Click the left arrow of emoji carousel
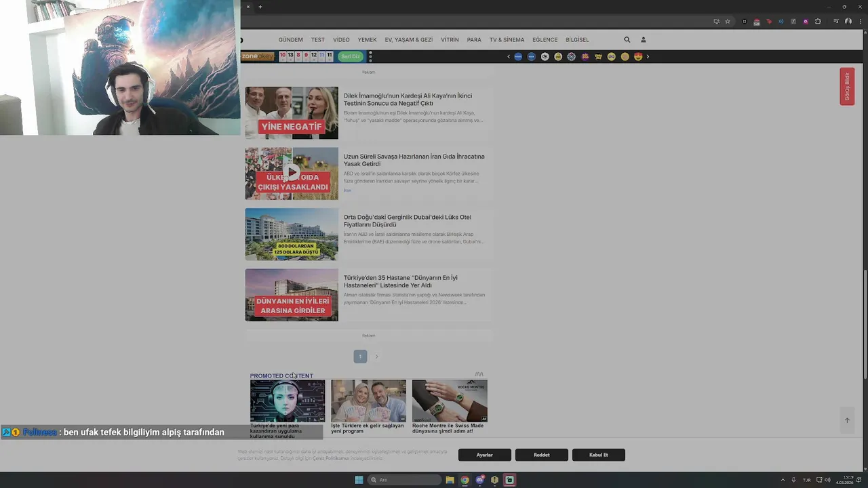 [x=509, y=57]
